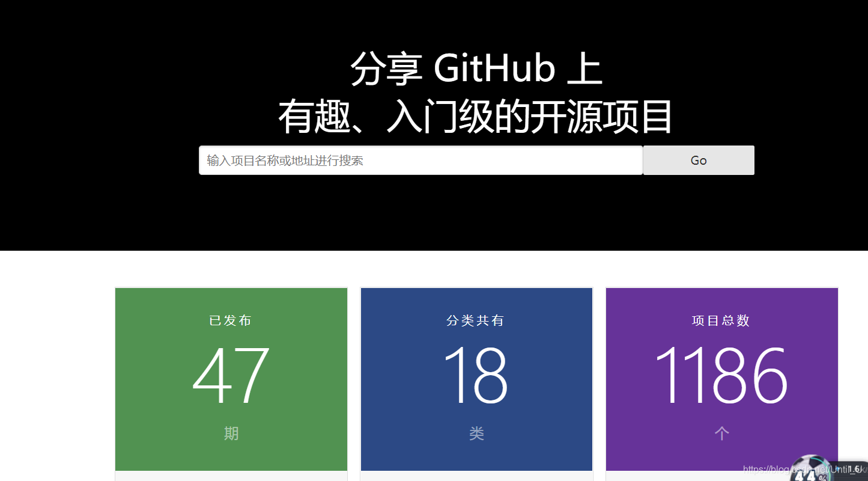Image resolution: width=868 pixels, height=481 pixels.
Task: Click the 期 unit text
Action: click(231, 434)
